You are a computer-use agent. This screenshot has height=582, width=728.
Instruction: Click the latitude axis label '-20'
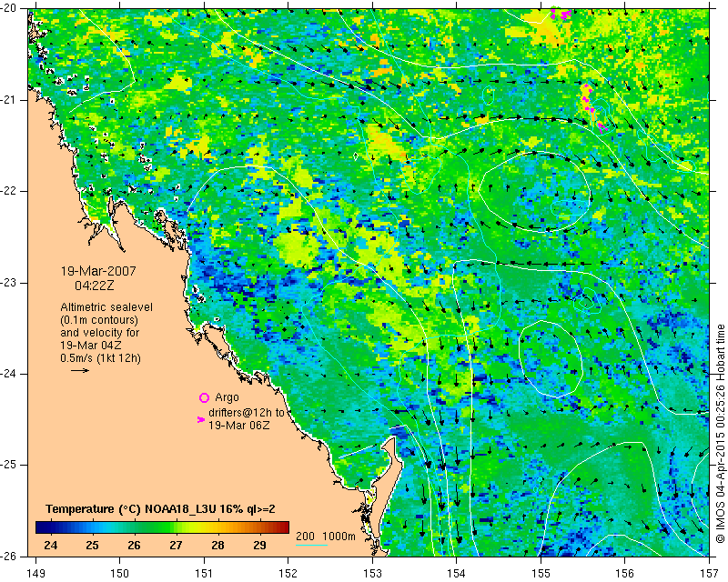point(8,8)
